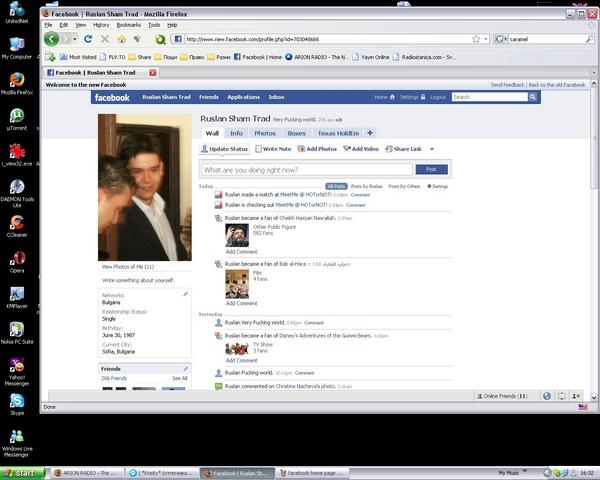Choose Add Video option

361,149
